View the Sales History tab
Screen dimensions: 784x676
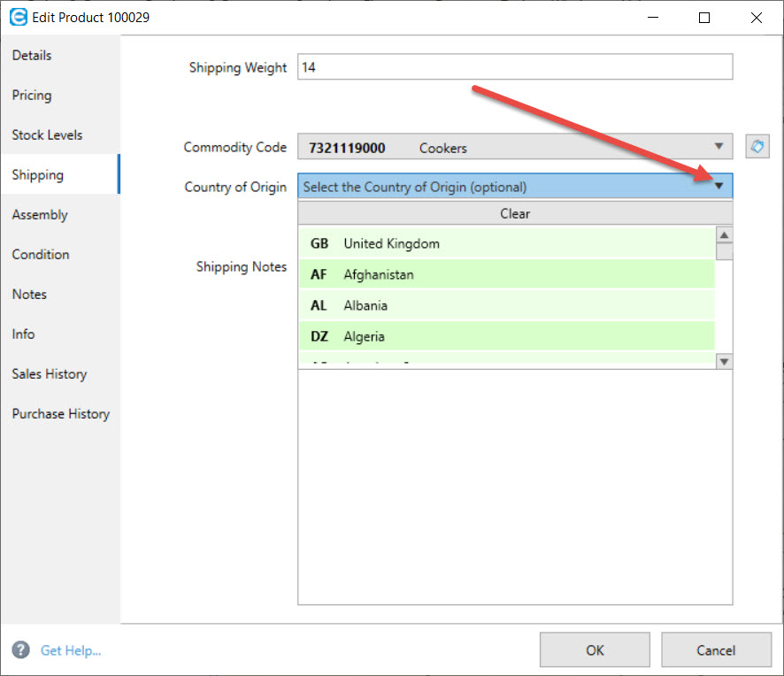pos(50,374)
